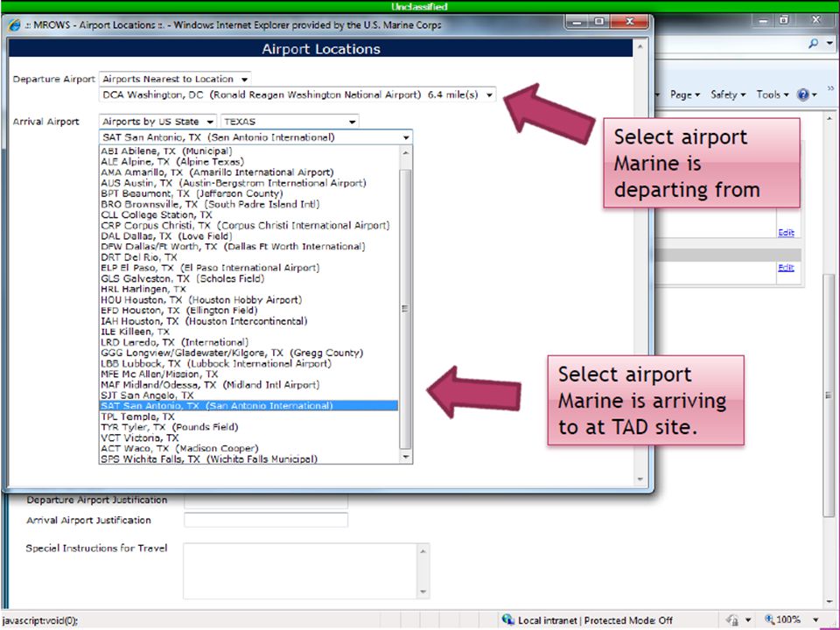Click the Departure Airport Justification field
Viewport: 840px width, 630px height.
pos(266,500)
